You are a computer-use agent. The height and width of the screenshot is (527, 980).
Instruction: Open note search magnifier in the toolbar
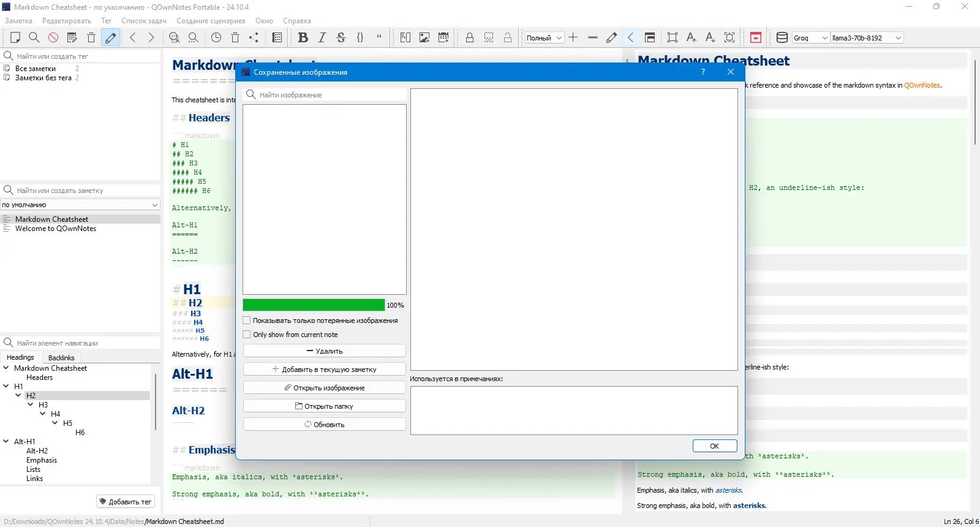pyautogui.click(x=34, y=37)
